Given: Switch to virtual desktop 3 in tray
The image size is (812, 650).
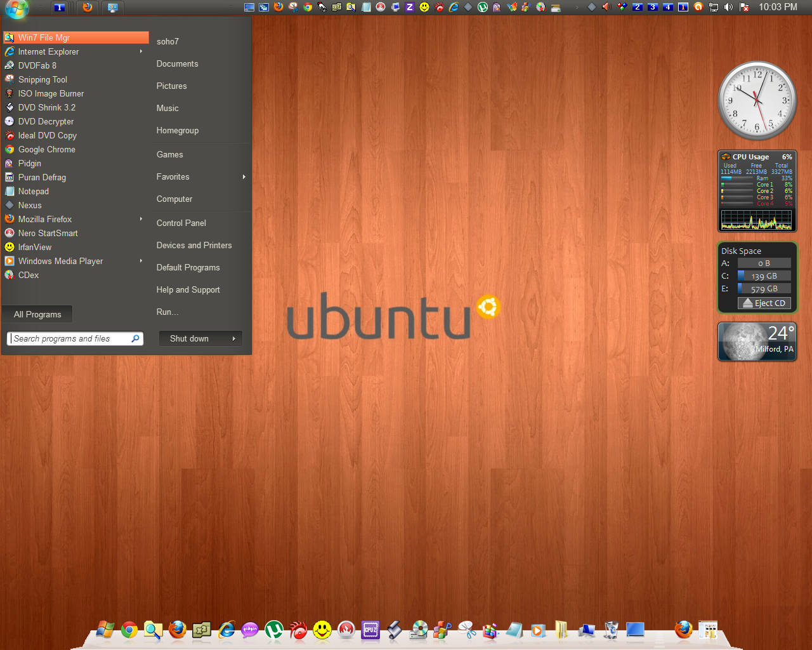Looking at the screenshot, I should (x=653, y=7).
